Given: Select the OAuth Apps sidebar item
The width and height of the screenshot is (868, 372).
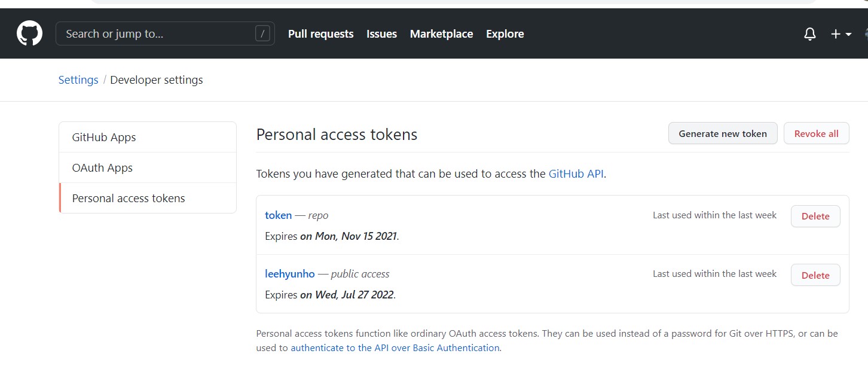Looking at the screenshot, I should [102, 167].
